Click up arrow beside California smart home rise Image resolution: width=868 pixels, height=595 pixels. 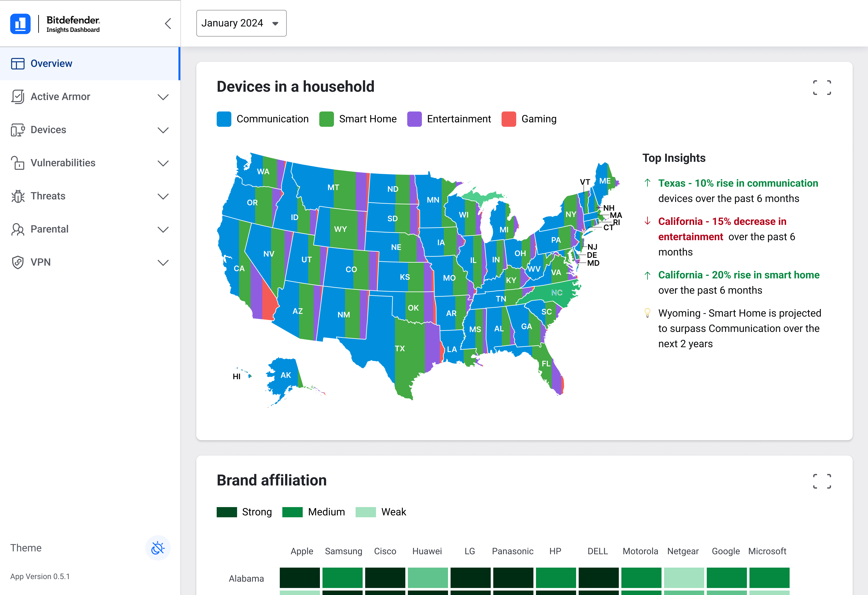pos(648,275)
